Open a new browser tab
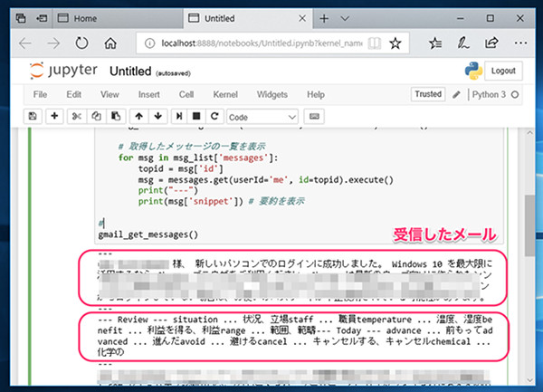Image resolution: width=543 pixels, height=392 pixels. (x=324, y=18)
